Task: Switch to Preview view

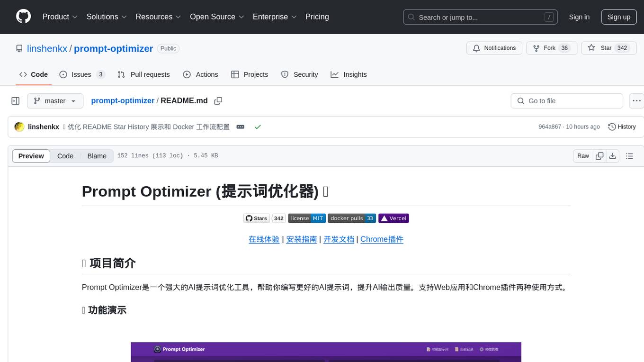Action: click(x=31, y=156)
